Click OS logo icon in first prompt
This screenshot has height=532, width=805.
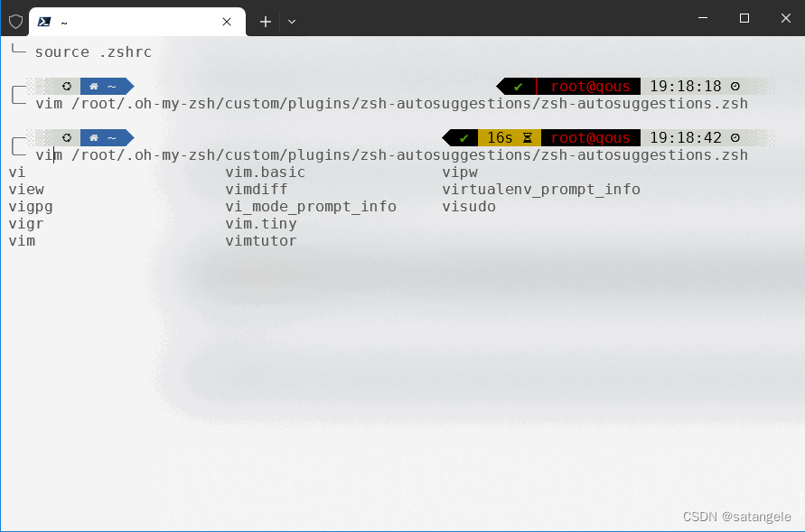click(x=67, y=86)
